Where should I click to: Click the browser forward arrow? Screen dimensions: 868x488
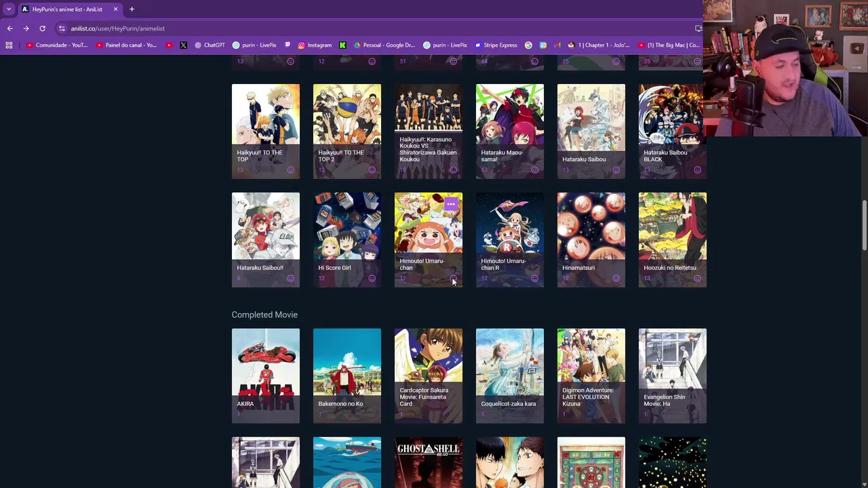click(26, 28)
